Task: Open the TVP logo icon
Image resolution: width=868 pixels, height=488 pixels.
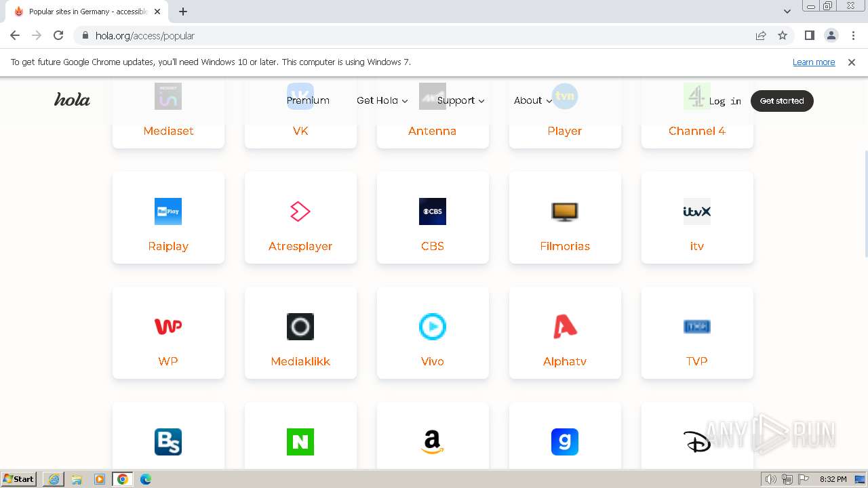Action: point(697,327)
